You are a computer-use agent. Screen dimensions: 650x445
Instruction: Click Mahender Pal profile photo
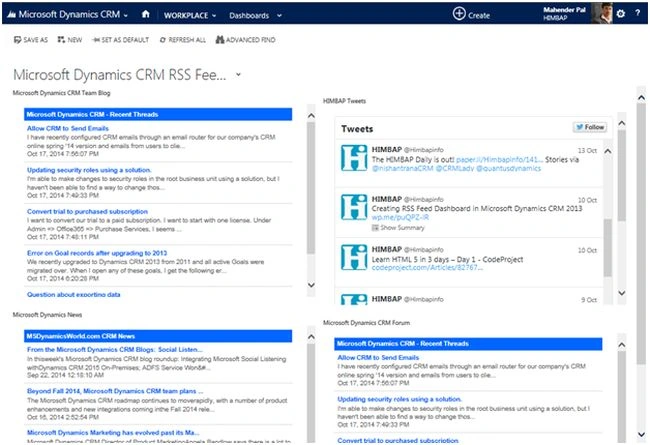601,13
